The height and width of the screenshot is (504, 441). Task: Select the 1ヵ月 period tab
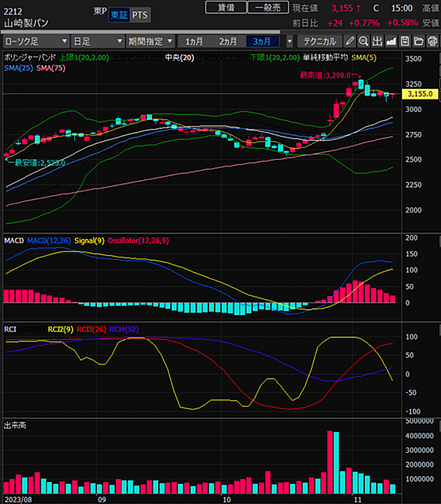(x=194, y=41)
